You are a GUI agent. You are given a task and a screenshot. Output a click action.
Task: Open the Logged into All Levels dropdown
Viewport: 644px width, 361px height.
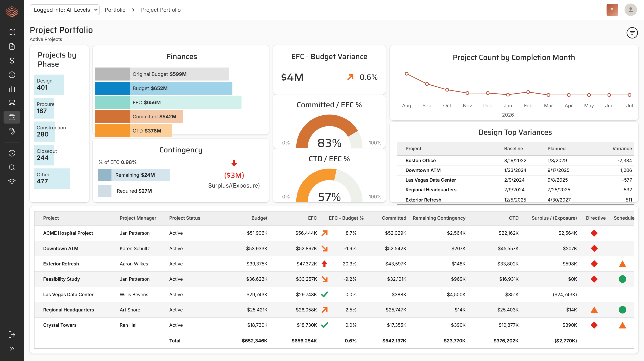coord(65,10)
